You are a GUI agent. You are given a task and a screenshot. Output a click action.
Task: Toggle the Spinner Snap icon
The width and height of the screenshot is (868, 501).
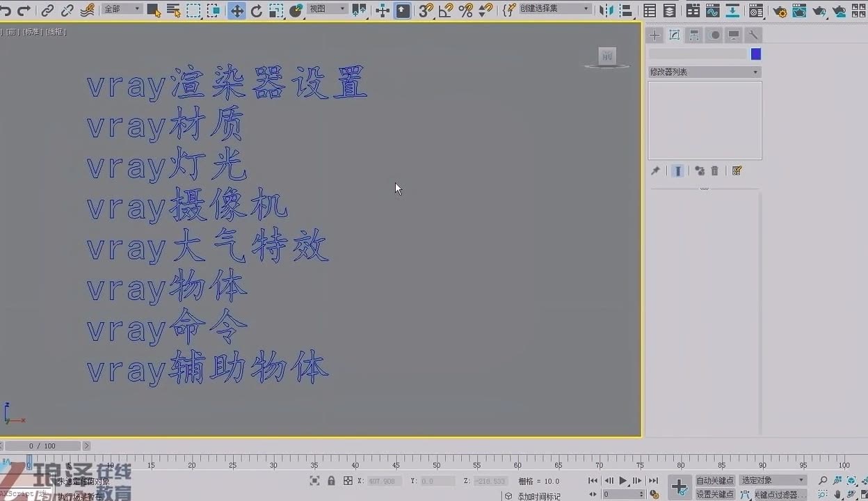tap(486, 10)
